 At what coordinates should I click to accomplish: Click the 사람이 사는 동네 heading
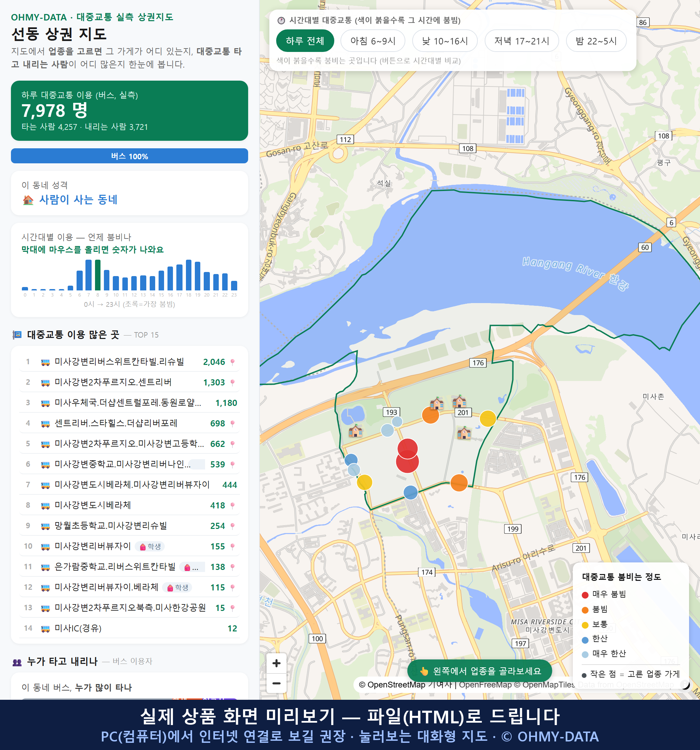coord(78,200)
